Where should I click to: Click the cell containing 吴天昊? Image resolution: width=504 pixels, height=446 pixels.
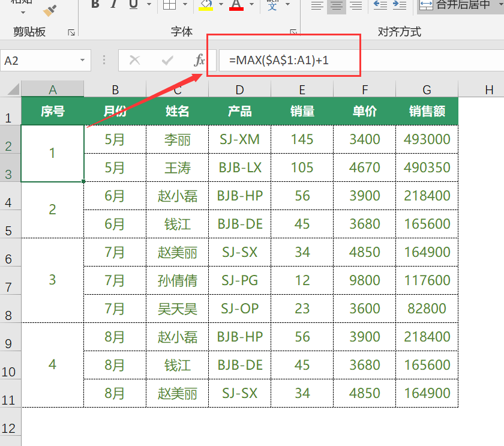tap(178, 309)
